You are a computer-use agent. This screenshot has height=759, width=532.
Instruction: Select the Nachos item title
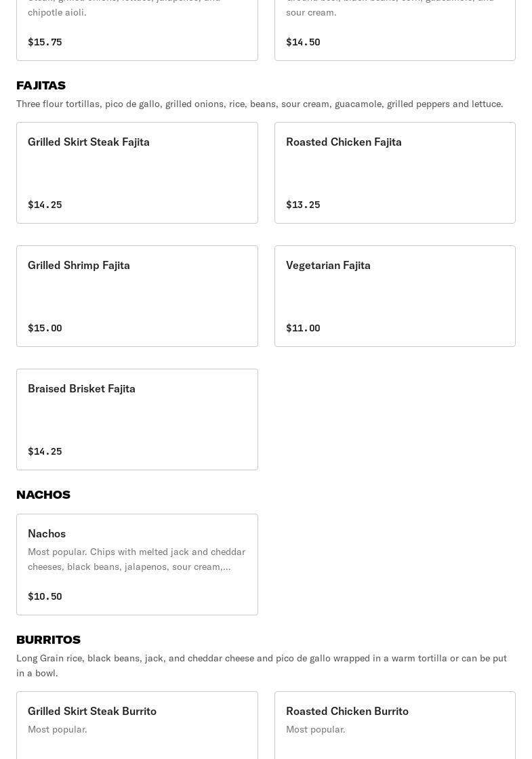click(47, 533)
